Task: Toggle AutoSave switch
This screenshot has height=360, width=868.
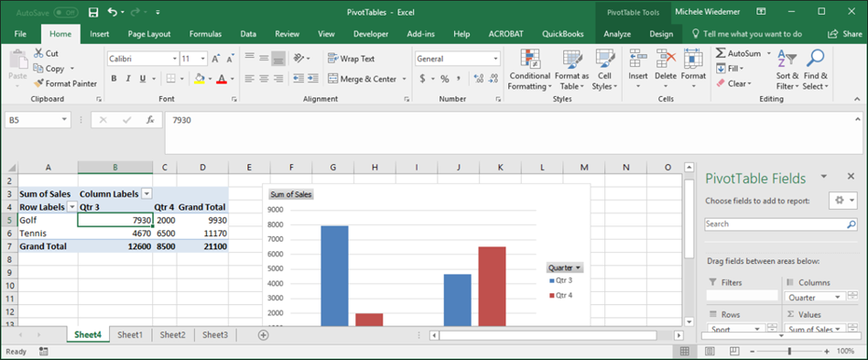Action: tap(65, 12)
